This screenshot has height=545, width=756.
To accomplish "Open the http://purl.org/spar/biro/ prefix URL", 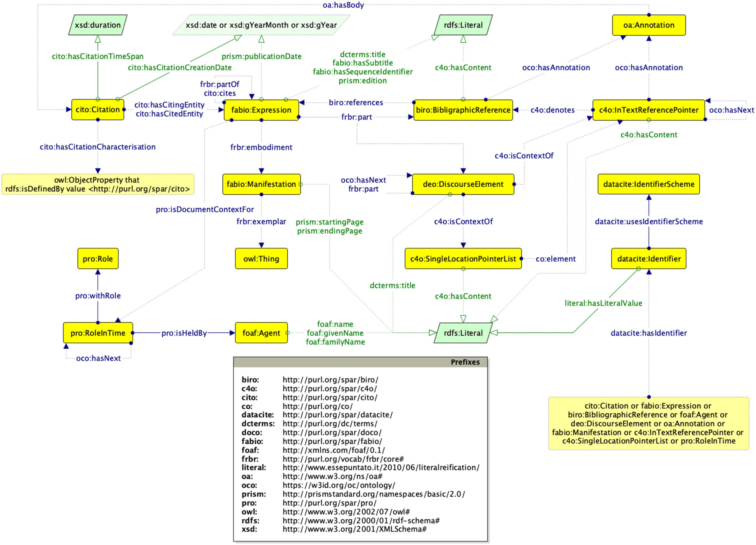I will [330, 380].
